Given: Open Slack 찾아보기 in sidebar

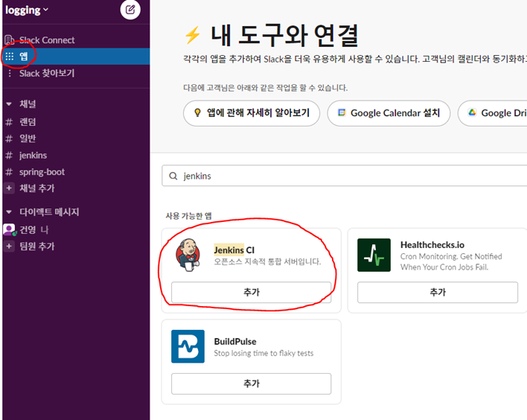Looking at the screenshot, I should point(76,73).
